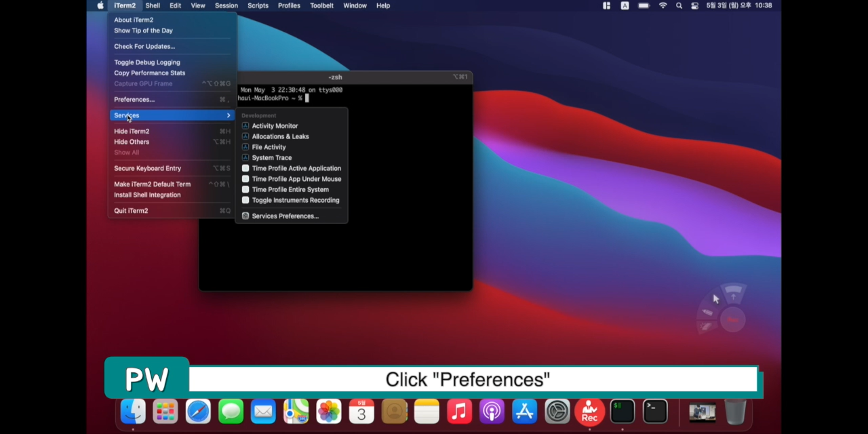Screen dimensions: 868x434
Task: Open Notes app in the dock
Action: pyautogui.click(x=427, y=411)
